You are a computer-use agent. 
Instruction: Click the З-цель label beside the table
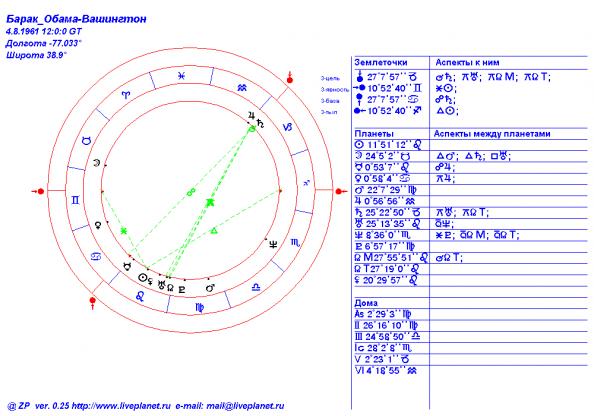(x=330, y=78)
